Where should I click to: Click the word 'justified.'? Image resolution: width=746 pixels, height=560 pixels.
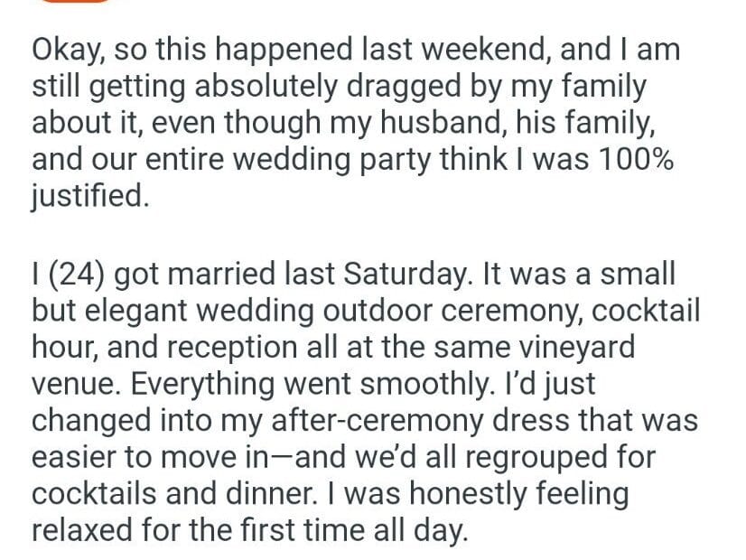(88, 196)
